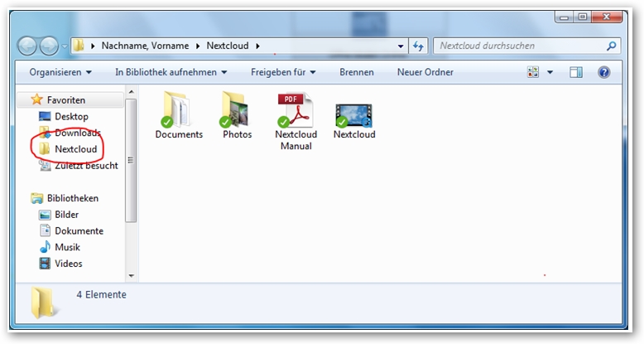This screenshot has height=344, width=644.
Task: Go forward with the Forward arrow button
Action: [49, 46]
